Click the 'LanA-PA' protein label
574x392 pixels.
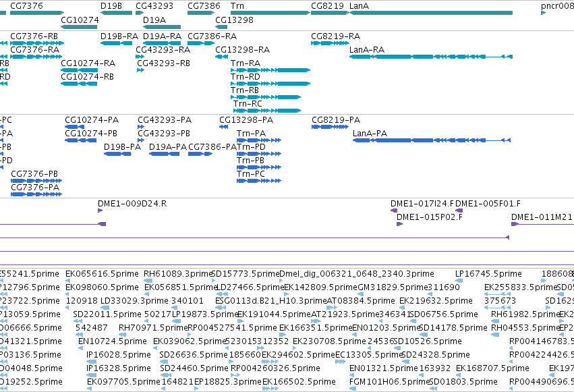[x=370, y=134]
